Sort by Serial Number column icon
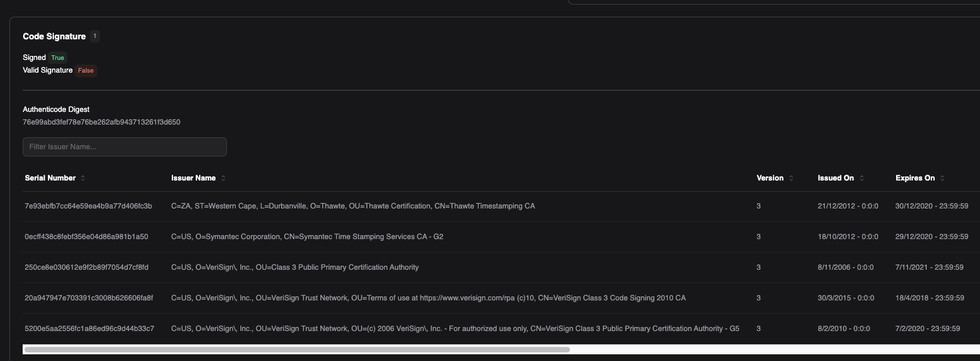 coord(83,178)
